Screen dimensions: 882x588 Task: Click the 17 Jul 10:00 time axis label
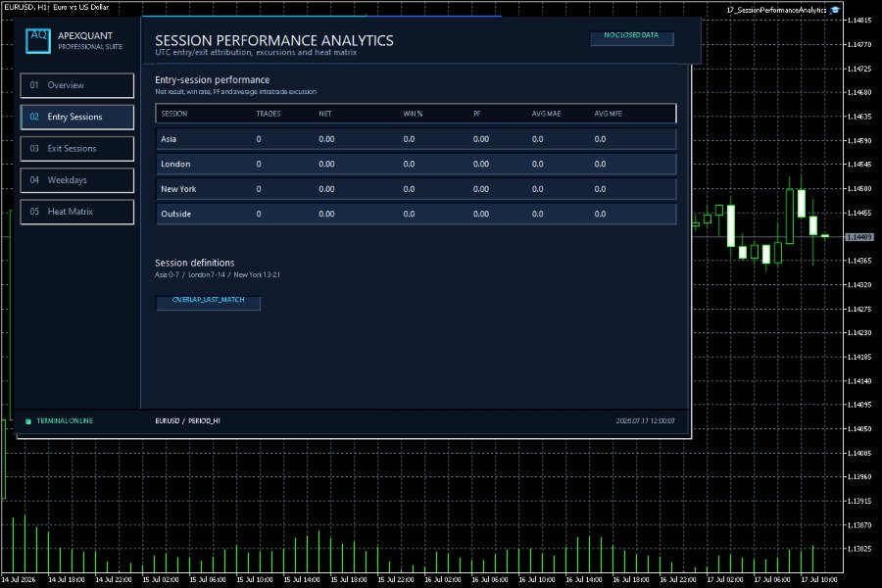tap(819, 579)
